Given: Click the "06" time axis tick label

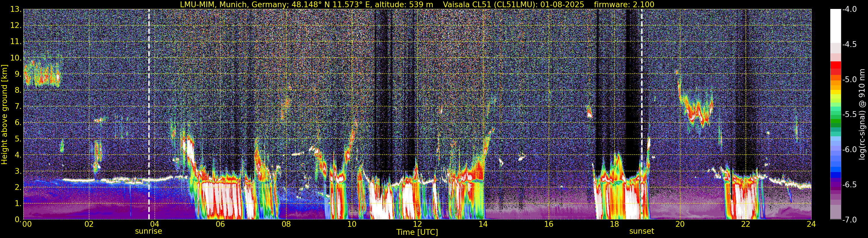Looking at the screenshot, I should click(220, 224).
